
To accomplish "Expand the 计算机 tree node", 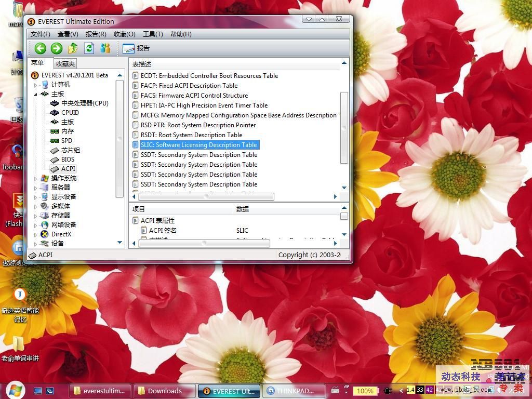I will pos(36,85).
